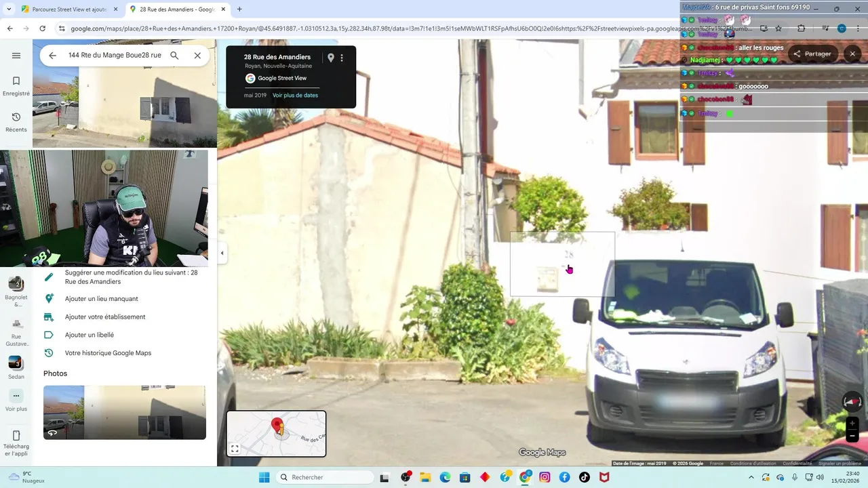Close the Parcourez Street View tab

(115, 9)
